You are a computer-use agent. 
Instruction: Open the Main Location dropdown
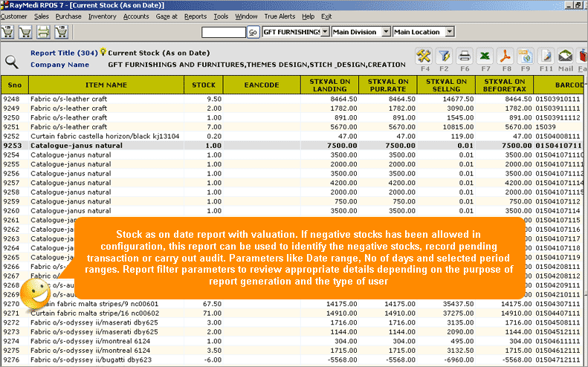pyautogui.click(x=450, y=32)
